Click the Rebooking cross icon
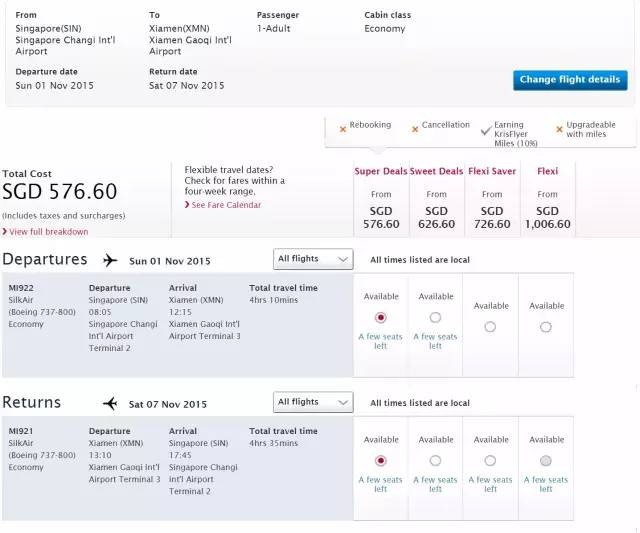The height and width of the screenshot is (533, 640). (x=343, y=129)
